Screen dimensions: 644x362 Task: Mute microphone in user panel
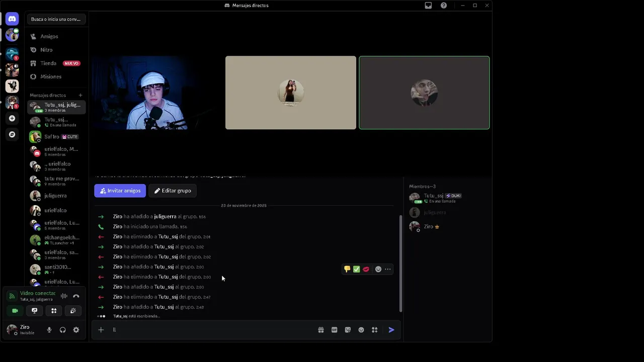pos(49,330)
